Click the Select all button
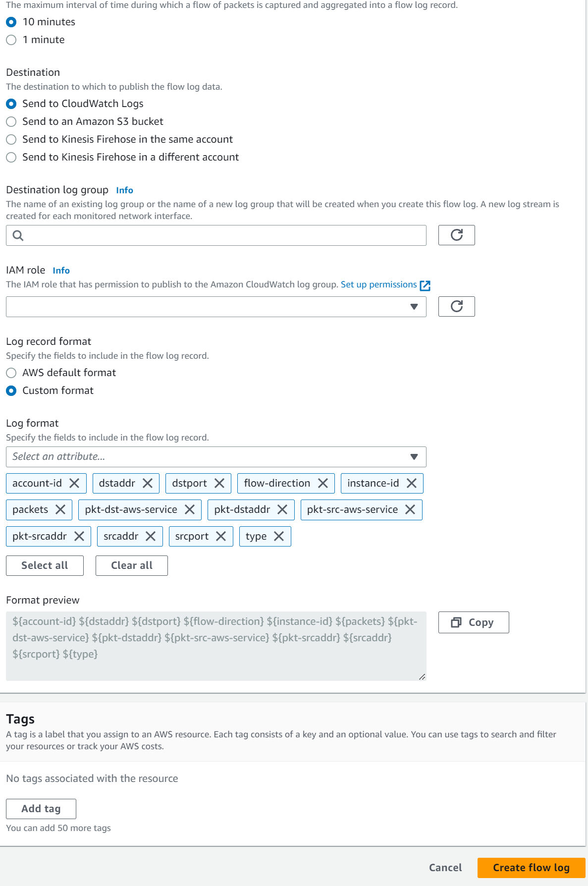 (44, 565)
